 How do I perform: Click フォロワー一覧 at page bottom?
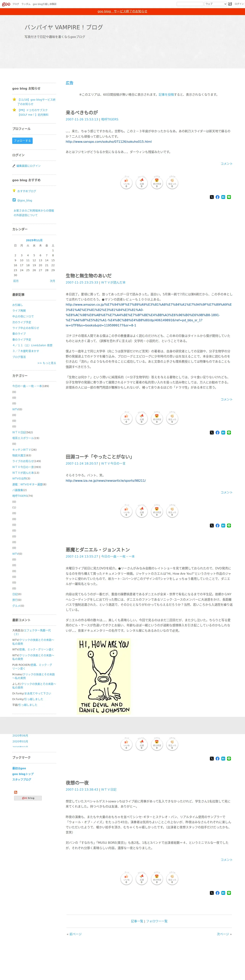point(157,922)
